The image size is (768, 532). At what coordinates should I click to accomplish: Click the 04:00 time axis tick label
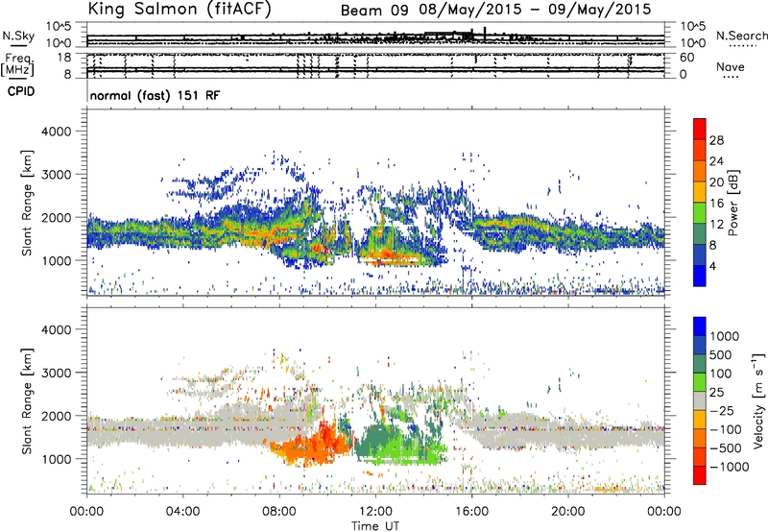182,511
